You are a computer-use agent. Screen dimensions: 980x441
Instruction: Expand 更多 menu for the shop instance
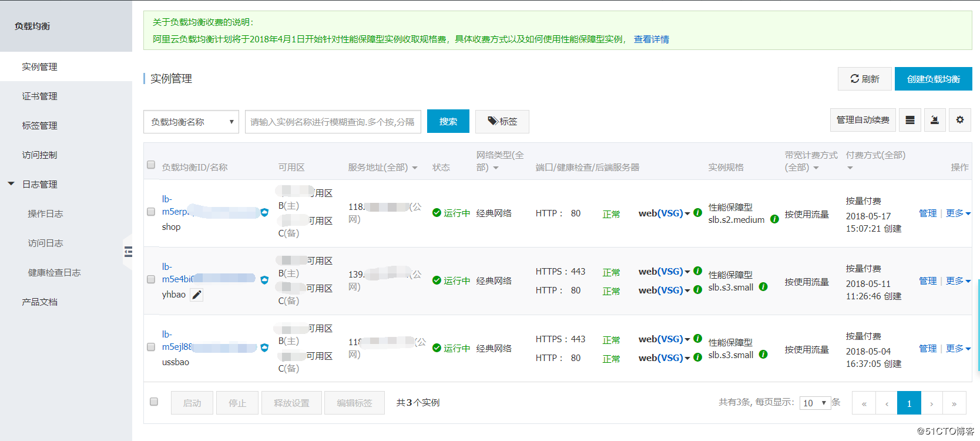[x=958, y=213]
